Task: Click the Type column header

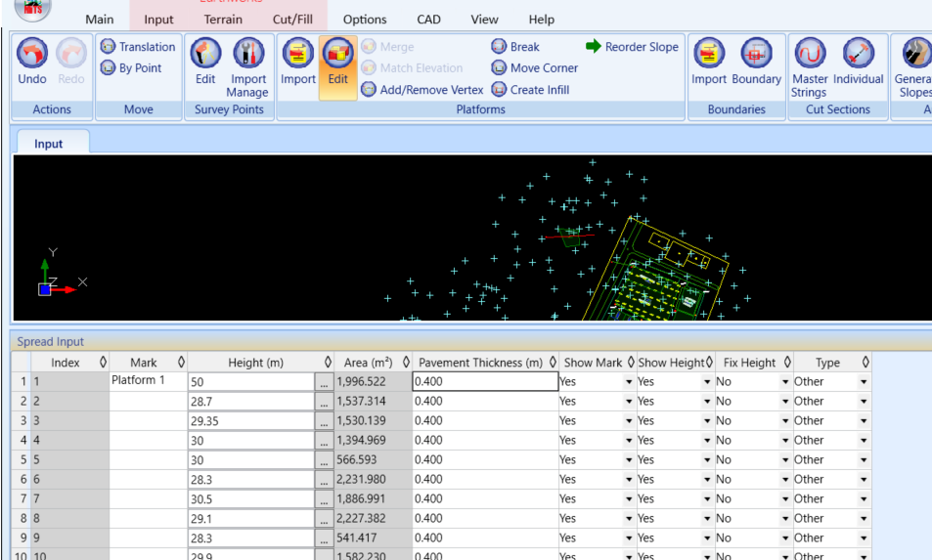Action: (x=832, y=363)
